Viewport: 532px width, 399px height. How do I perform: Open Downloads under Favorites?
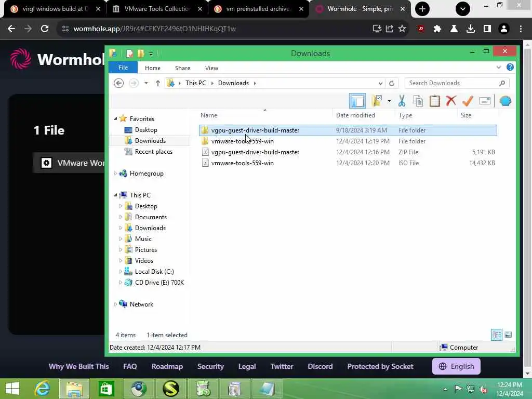point(150,141)
